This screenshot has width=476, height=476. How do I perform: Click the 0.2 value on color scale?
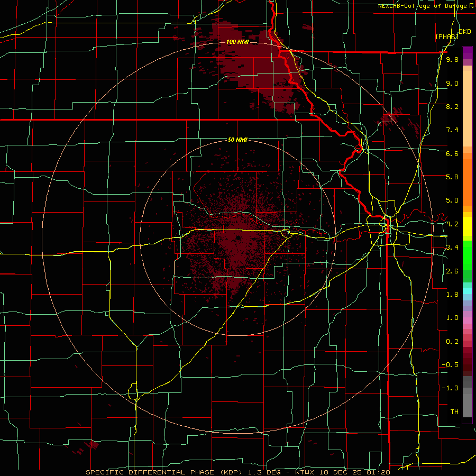452,342
